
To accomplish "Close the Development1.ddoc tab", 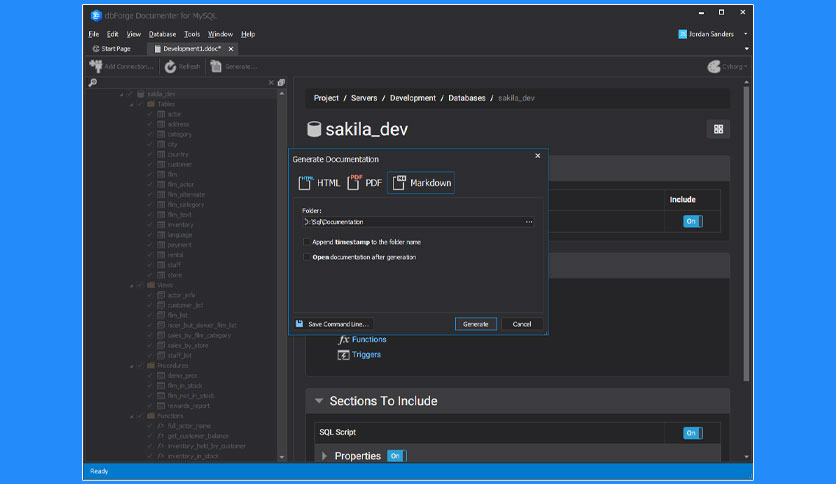I will coord(231,49).
